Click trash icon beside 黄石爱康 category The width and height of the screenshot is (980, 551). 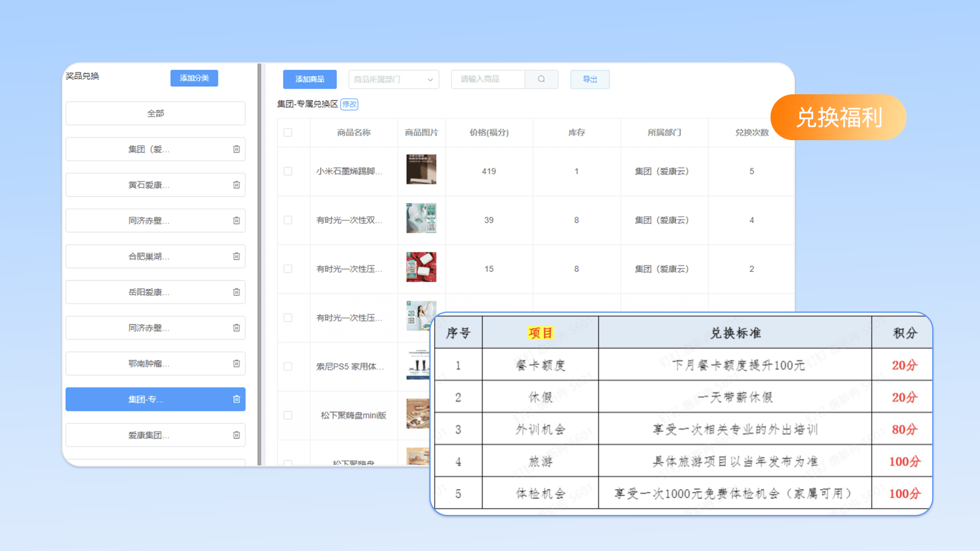236,185
